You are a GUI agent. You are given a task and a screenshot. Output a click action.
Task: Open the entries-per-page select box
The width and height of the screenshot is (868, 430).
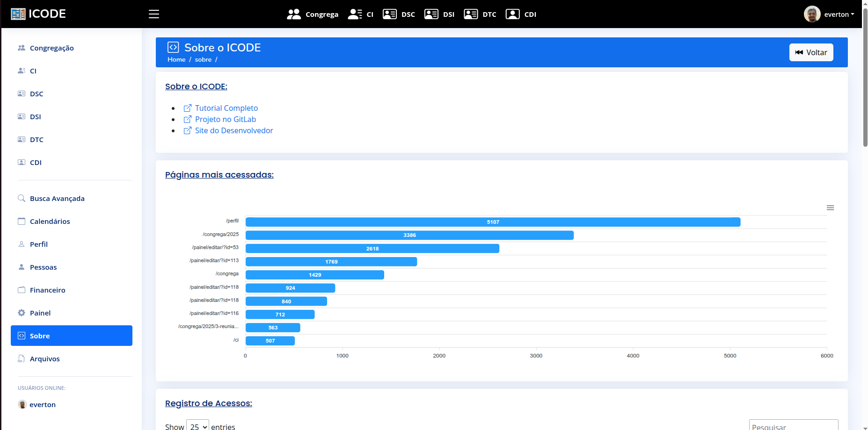click(197, 426)
